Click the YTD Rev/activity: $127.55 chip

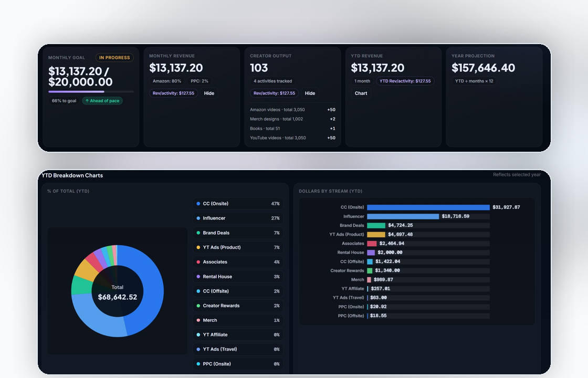[x=405, y=81]
